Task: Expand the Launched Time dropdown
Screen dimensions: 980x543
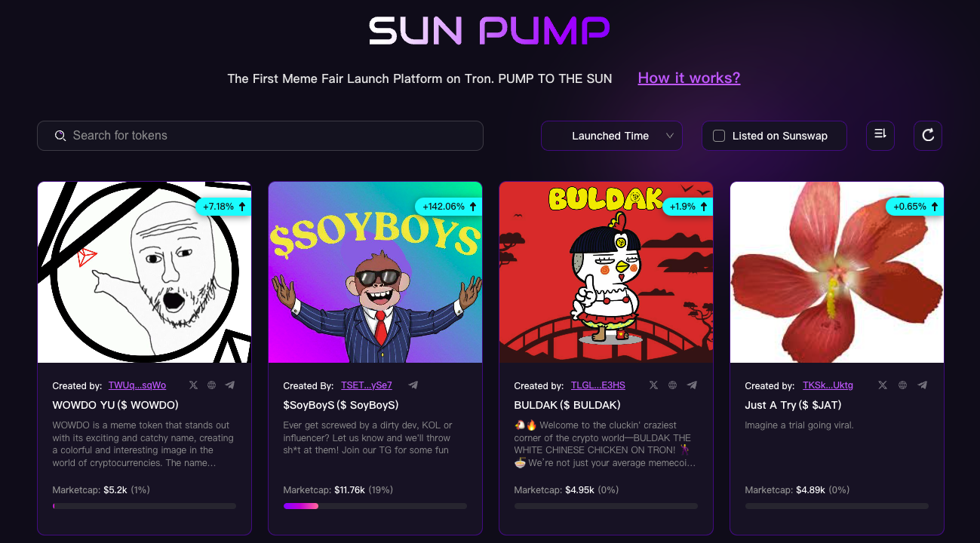Action: pyautogui.click(x=611, y=136)
